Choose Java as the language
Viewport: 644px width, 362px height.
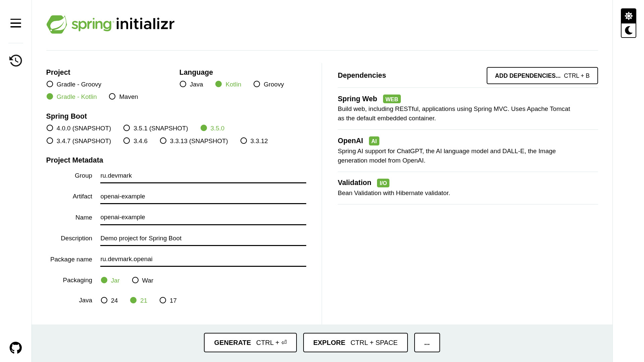coord(191,84)
